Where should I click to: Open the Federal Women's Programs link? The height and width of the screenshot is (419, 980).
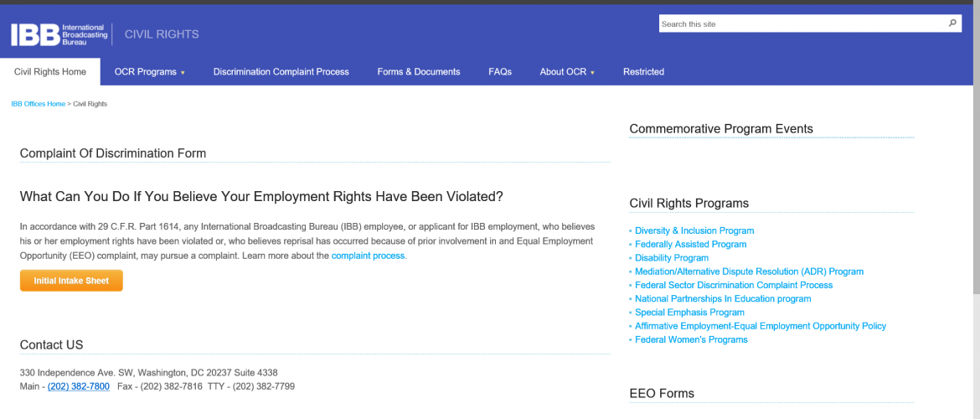(691, 340)
